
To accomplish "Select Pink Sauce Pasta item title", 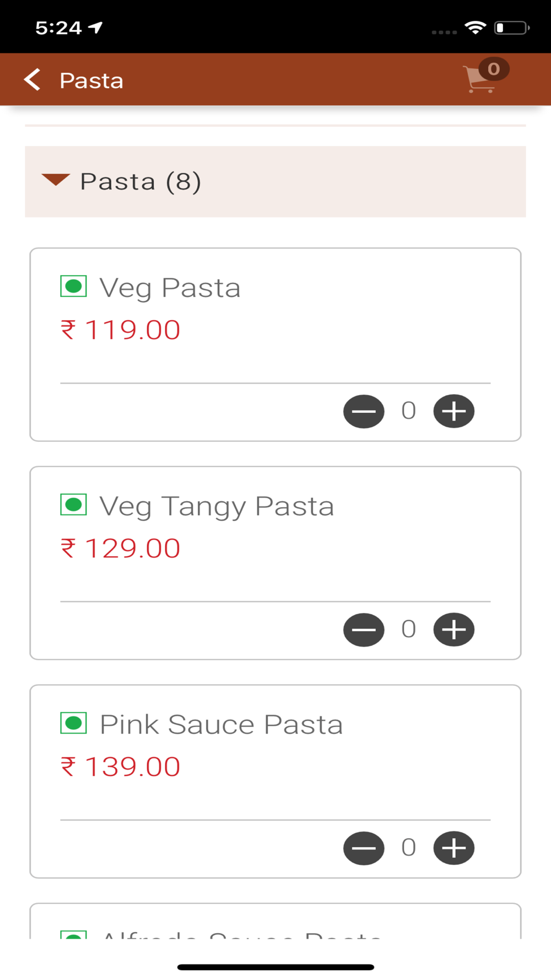I will click(221, 724).
